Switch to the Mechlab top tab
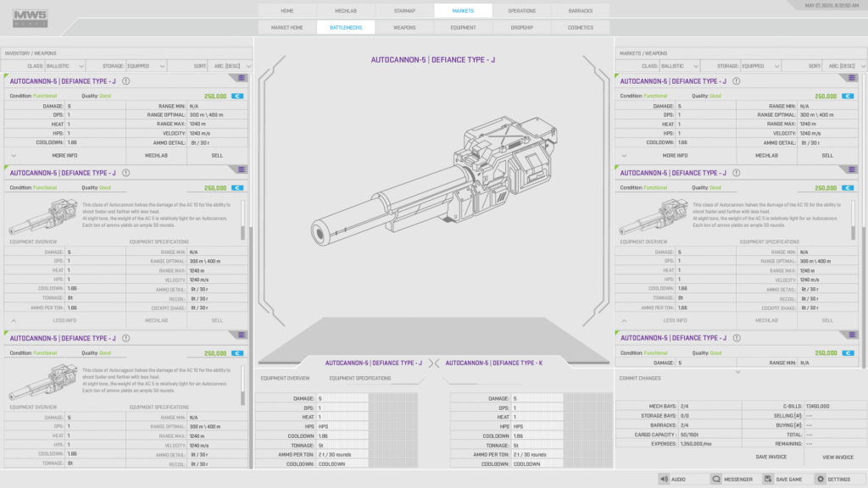 [x=345, y=11]
